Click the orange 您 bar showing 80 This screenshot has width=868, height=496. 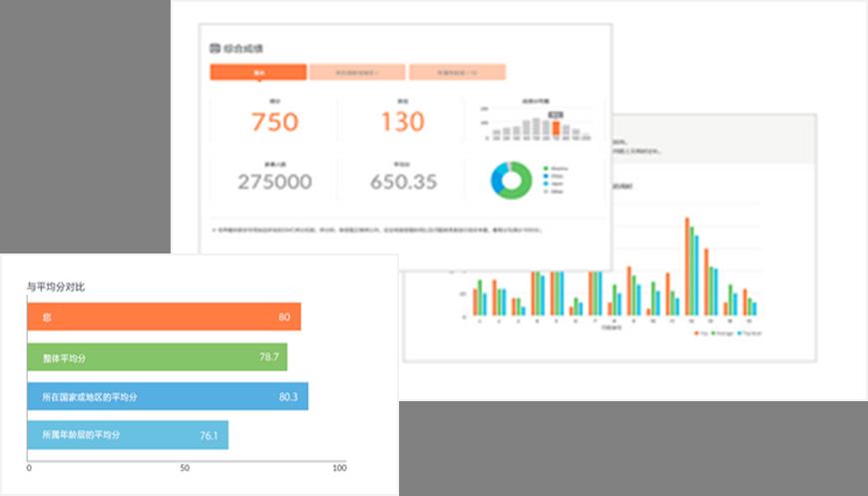[x=165, y=317]
